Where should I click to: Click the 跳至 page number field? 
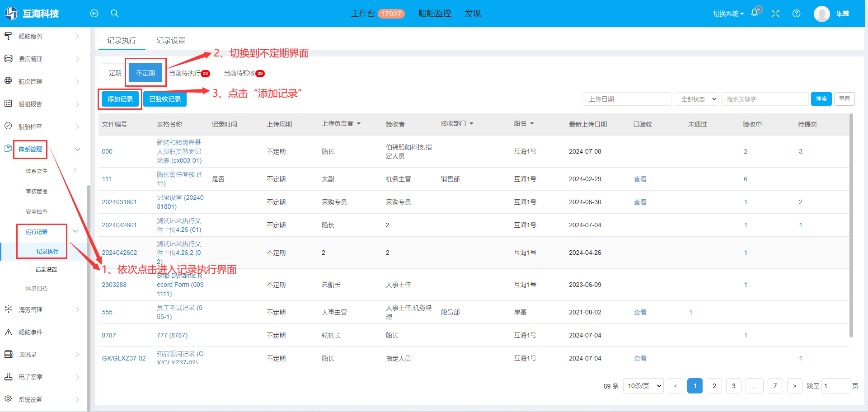point(835,386)
